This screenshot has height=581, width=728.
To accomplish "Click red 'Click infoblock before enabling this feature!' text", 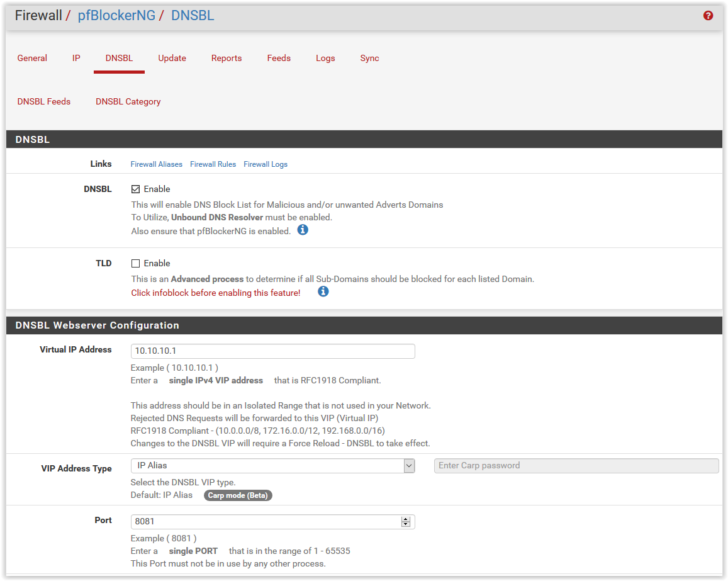I will pyautogui.click(x=215, y=293).
